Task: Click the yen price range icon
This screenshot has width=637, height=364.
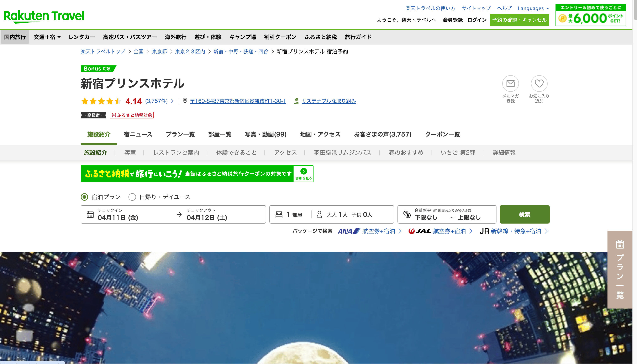Action: pyautogui.click(x=407, y=214)
